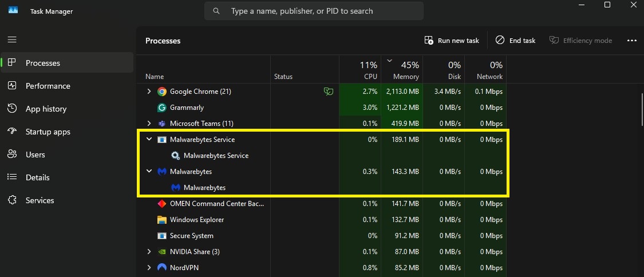Click Malwarebytes memory value 143.3 MB
The width and height of the screenshot is (644, 277).
click(x=405, y=172)
